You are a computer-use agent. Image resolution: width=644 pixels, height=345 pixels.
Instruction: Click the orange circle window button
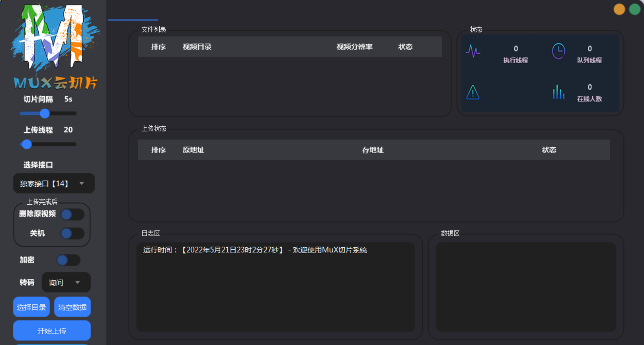[619, 9]
